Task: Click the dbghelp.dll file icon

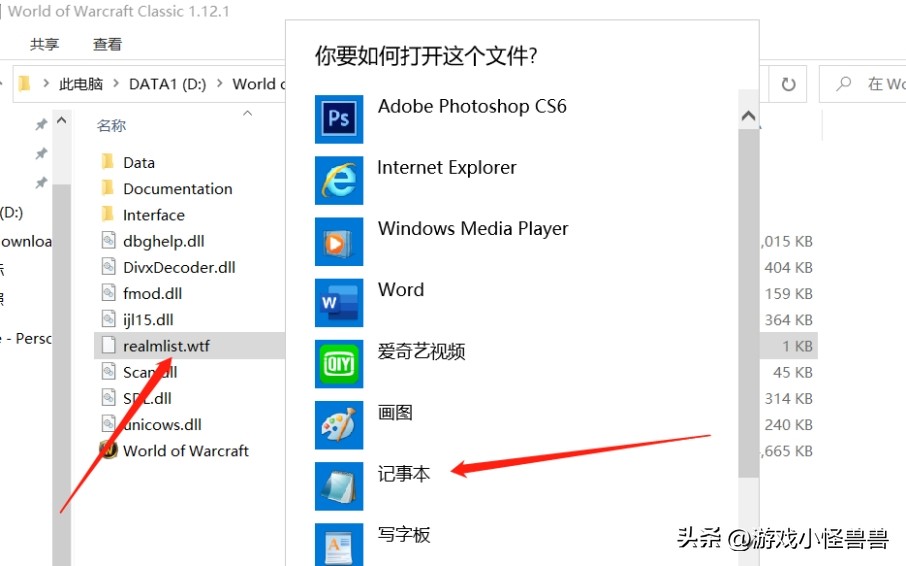Action: point(108,240)
